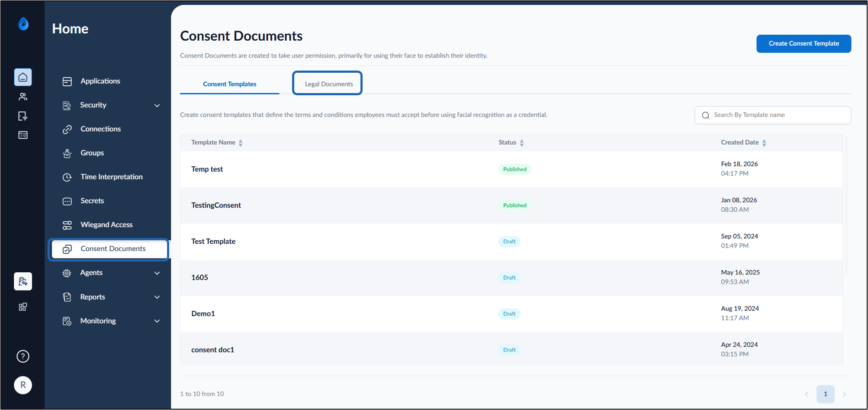Open the building rail icon
The image size is (868, 410).
pyautogui.click(x=23, y=281)
